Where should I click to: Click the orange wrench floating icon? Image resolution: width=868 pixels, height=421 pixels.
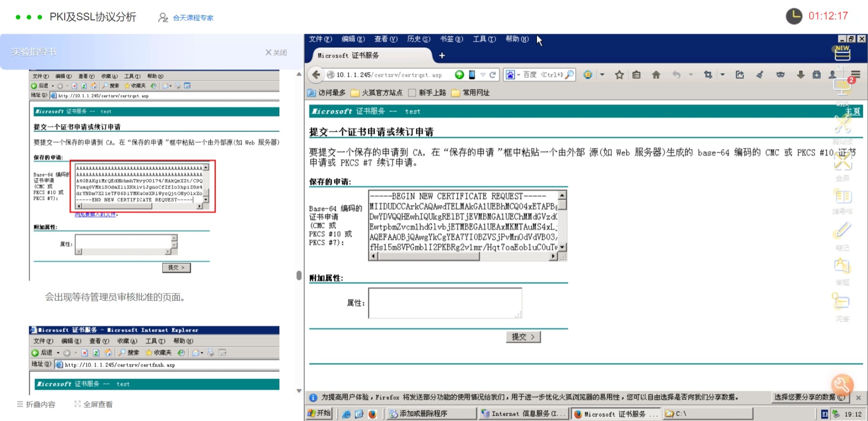coord(843,384)
